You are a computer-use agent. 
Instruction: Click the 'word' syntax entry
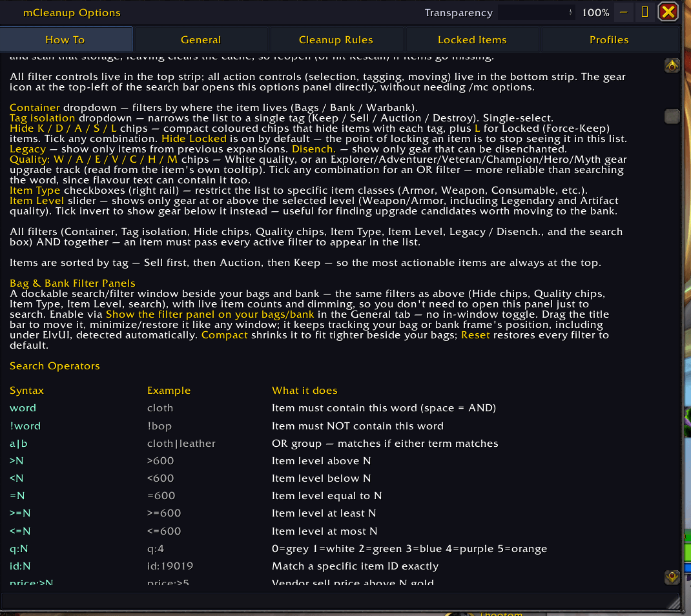tap(23, 408)
